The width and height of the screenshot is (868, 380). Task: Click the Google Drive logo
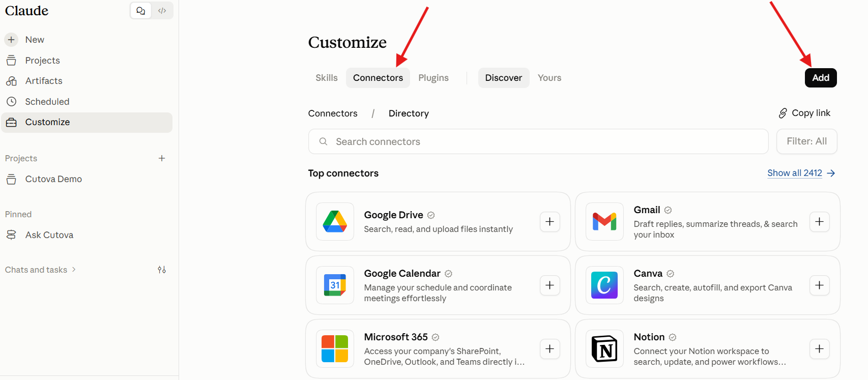point(335,222)
